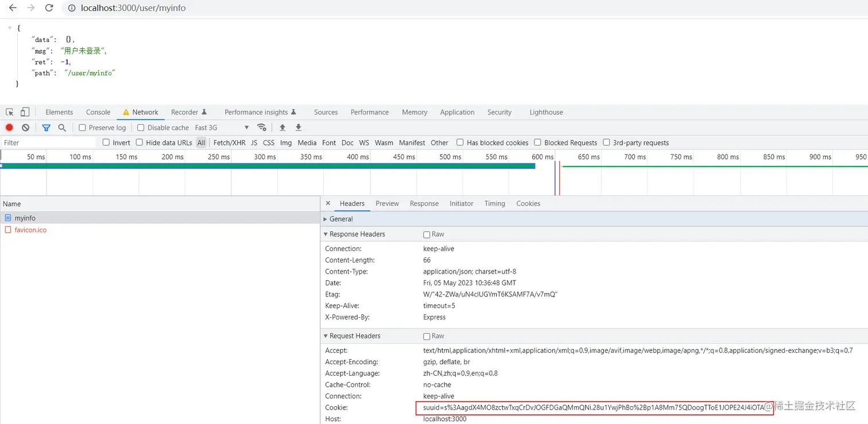868x424 pixels.
Task: Switch to the Security tab
Action: coord(499,112)
